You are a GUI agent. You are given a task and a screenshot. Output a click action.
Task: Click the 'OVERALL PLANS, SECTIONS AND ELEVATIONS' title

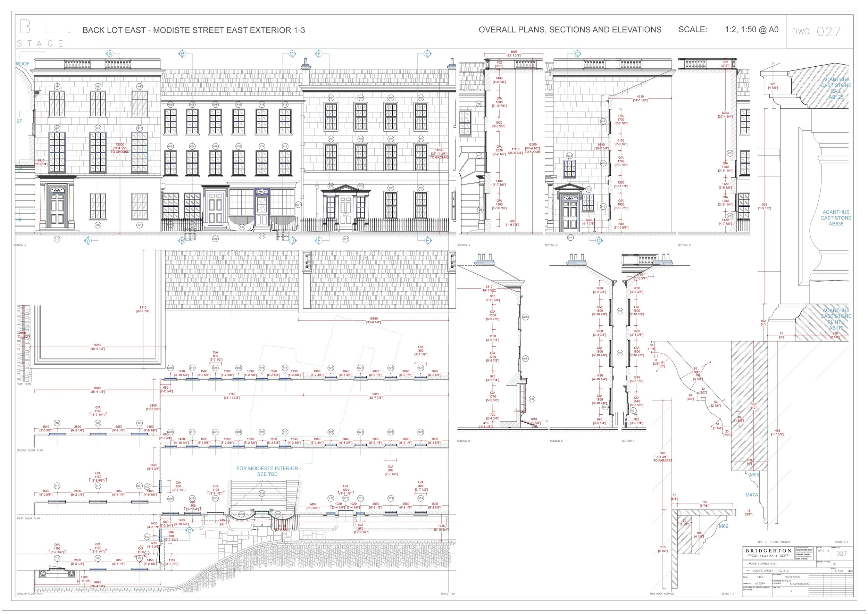[570, 30]
